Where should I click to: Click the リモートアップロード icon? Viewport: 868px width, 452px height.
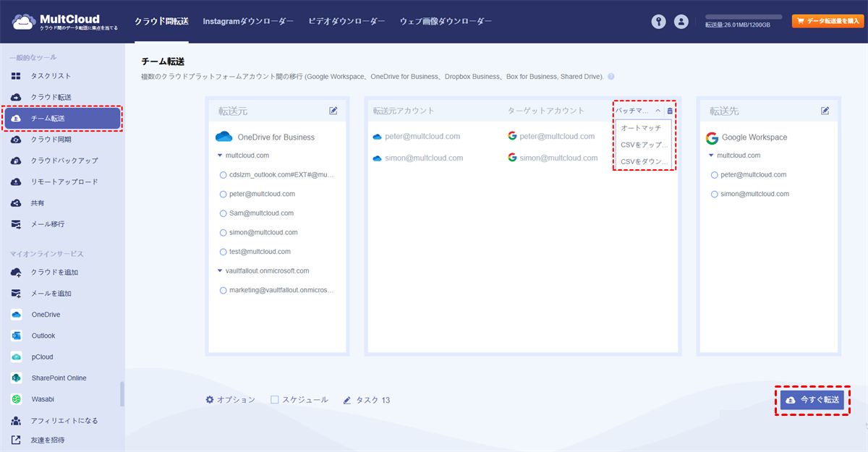(16, 182)
